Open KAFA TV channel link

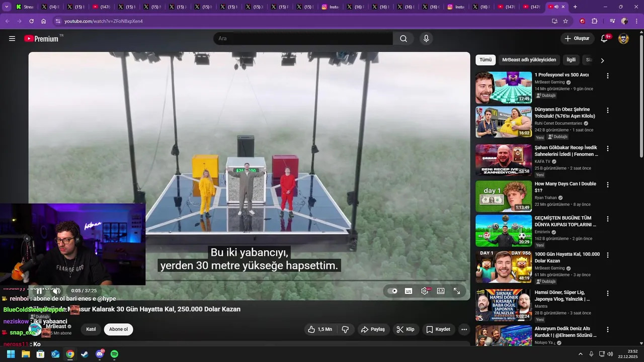pos(542,161)
